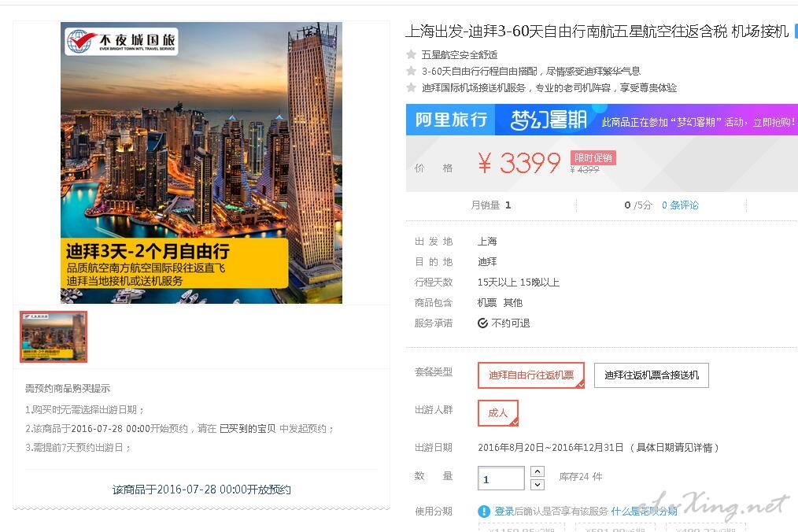Toggle the 成人 traveler type option

tap(497, 413)
